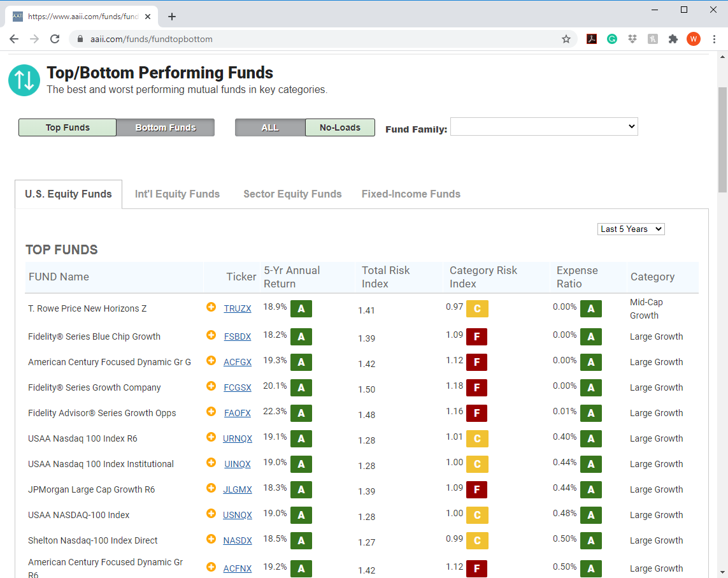Viewport: 728px width, 578px height.
Task: Reload the page with the refresh icon
Action: coord(55,39)
